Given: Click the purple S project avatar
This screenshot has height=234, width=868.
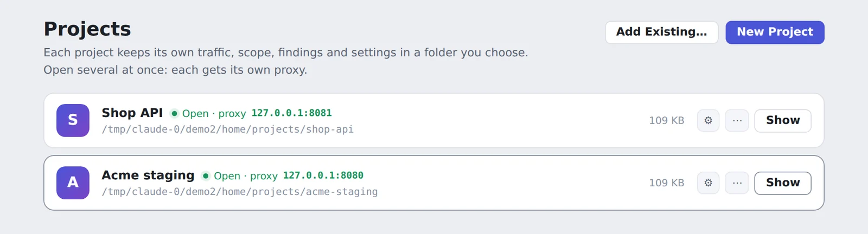Looking at the screenshot, I should point(73,120).
